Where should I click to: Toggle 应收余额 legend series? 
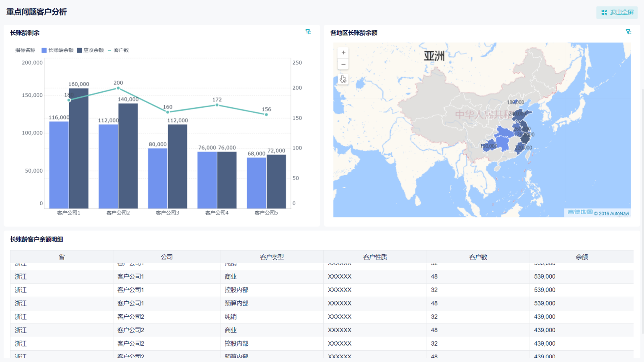(x=90, y=50)
